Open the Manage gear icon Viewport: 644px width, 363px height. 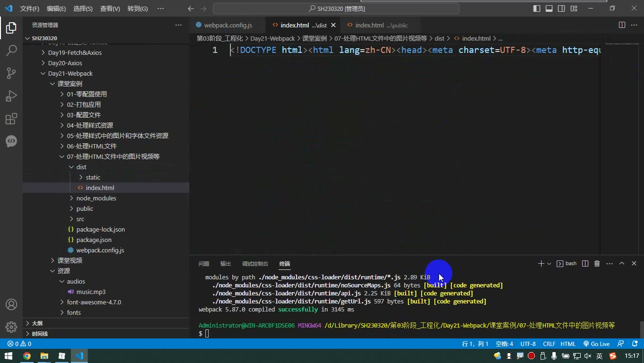pos(11,327)
